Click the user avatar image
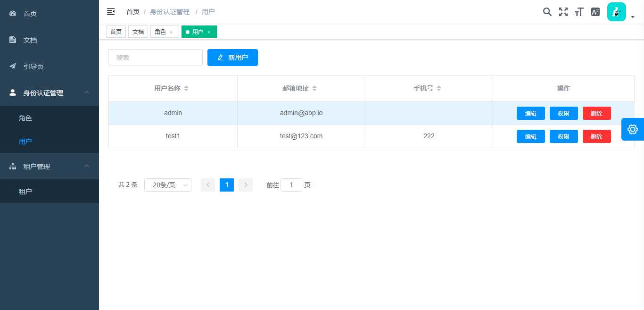This screenshot has height=310, width=644. coord(616,12)
